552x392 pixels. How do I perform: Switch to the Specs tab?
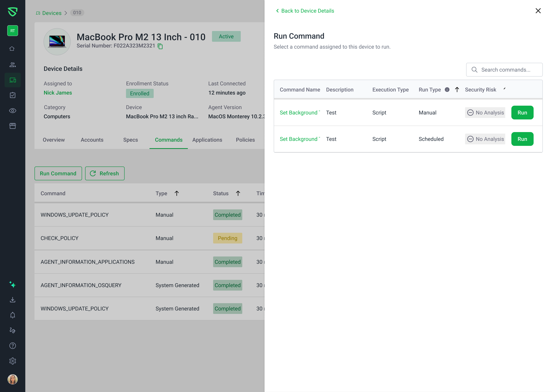131,140
